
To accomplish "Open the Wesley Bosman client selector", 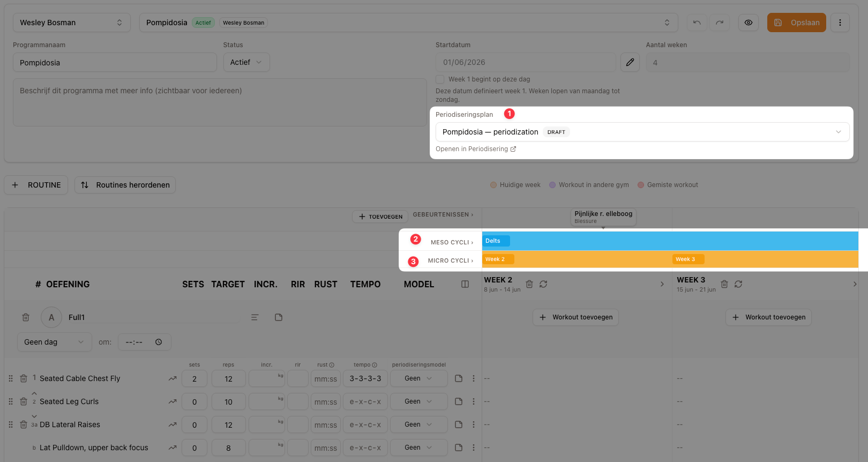I will point(72,23).
